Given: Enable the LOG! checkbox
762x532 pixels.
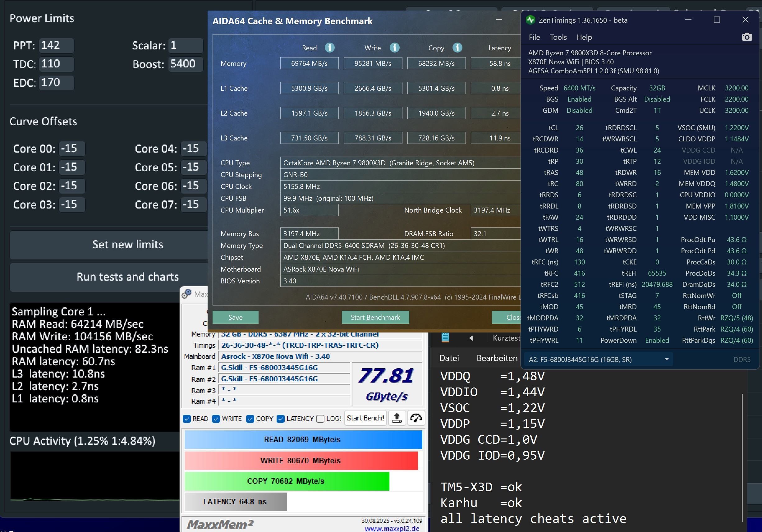Looking at the screenshot, I should (x=320, y=419).
